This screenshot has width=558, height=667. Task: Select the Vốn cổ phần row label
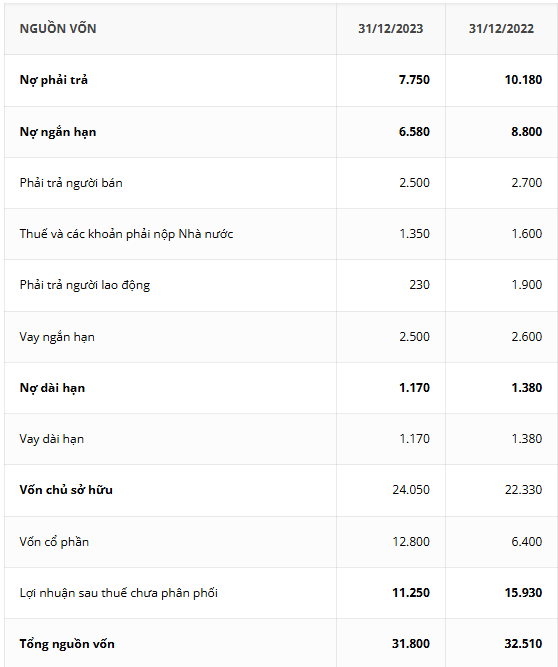54,542
